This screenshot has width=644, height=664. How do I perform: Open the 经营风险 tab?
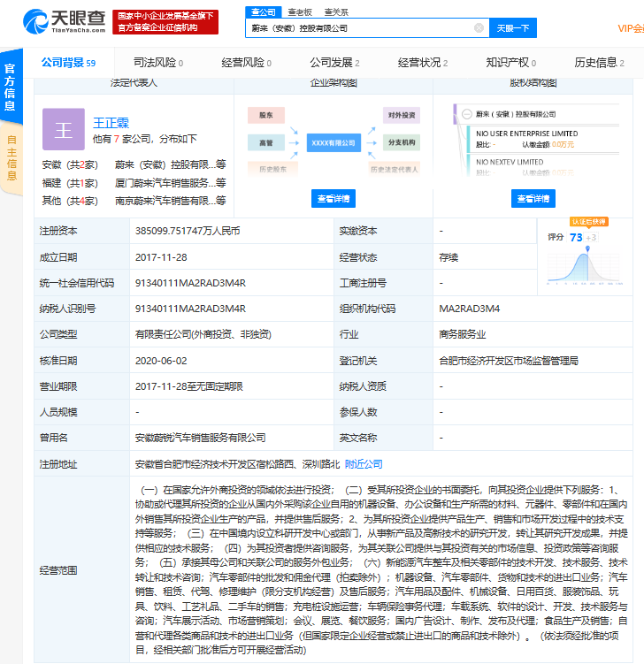[246, 63]
